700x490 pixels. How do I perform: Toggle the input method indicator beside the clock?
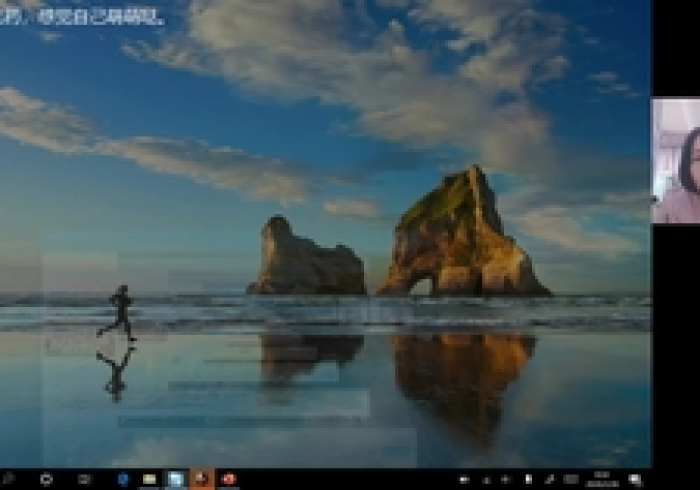(x=571, y=480)
